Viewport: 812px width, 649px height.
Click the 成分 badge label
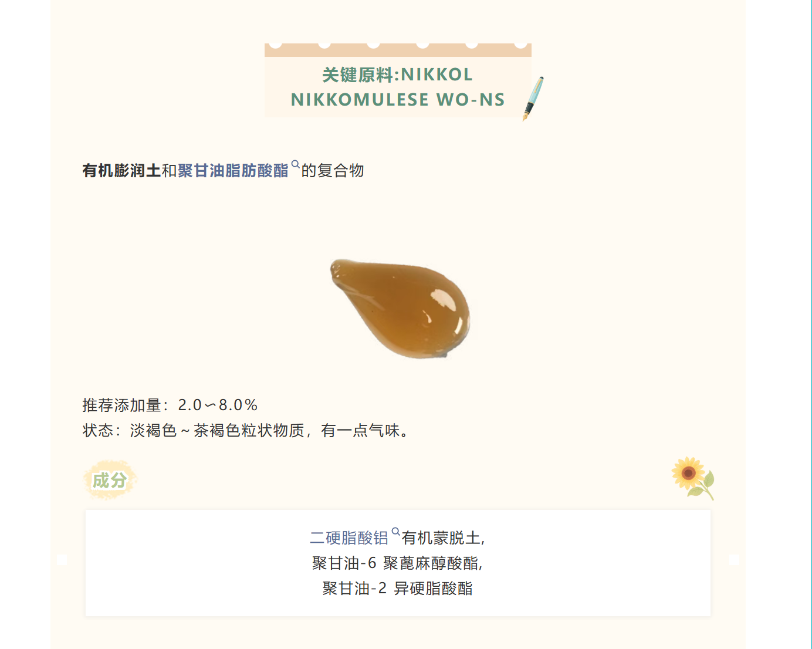[110, 480]
